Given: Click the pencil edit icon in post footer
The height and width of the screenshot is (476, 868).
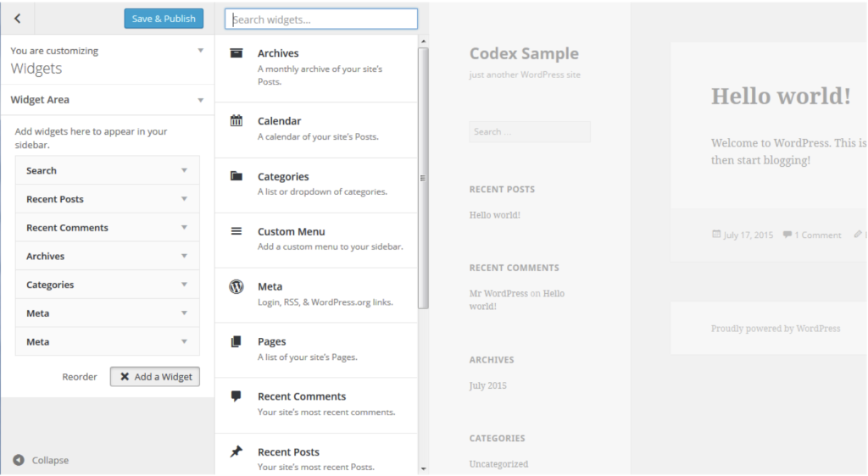Looking at the screenshot, I should (858, 234).
